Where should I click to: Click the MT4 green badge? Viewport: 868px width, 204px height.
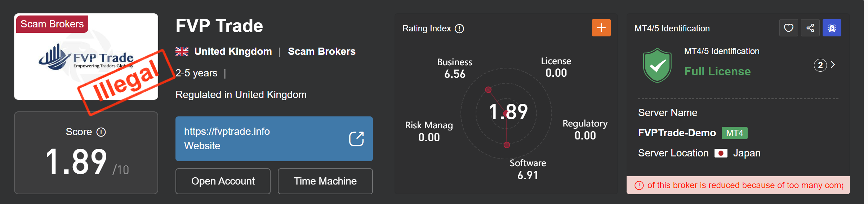coord(734,133)
